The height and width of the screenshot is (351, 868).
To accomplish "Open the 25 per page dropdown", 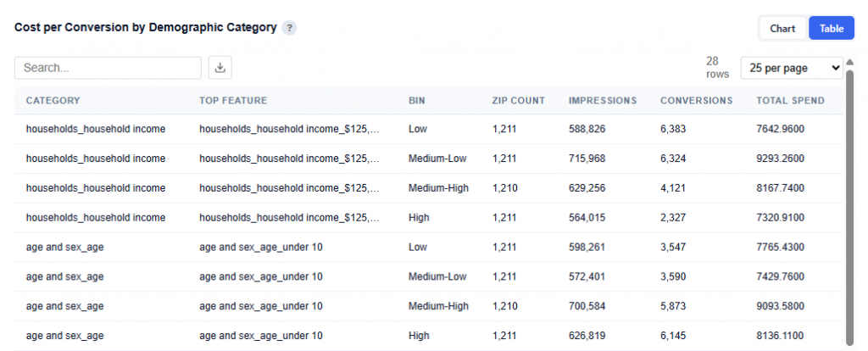I will tap(792, 68).
